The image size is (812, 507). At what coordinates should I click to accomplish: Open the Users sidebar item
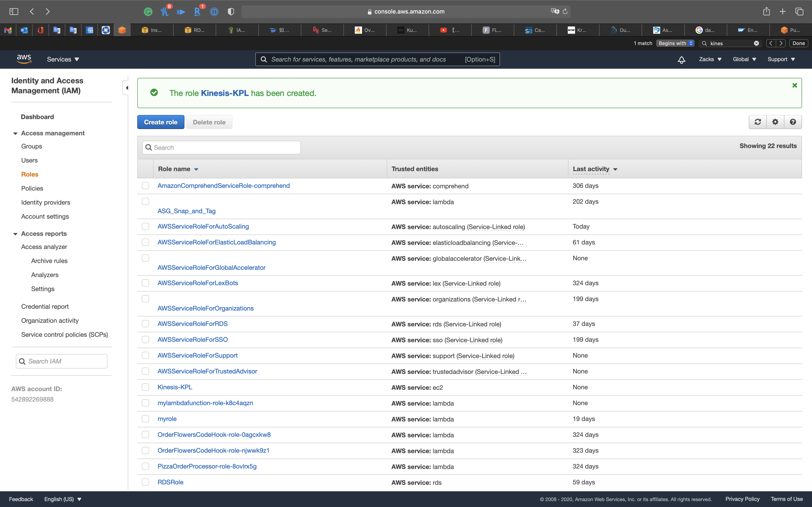[29, 160]
